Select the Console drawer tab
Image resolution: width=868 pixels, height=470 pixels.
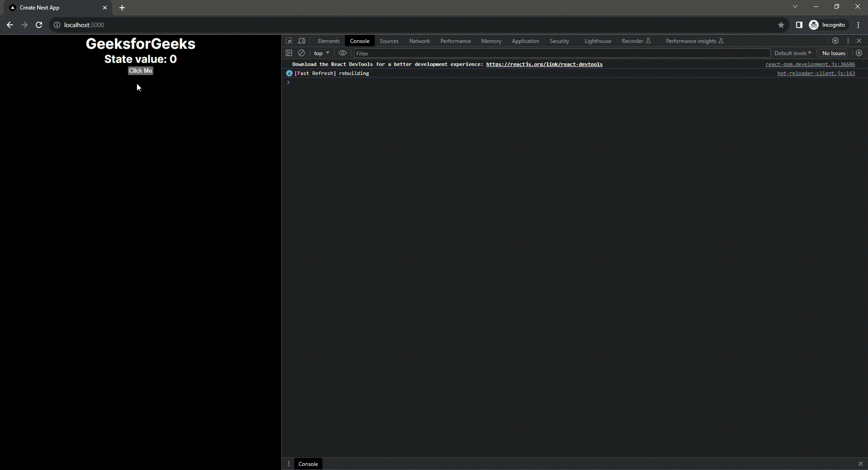pos(308,464)
